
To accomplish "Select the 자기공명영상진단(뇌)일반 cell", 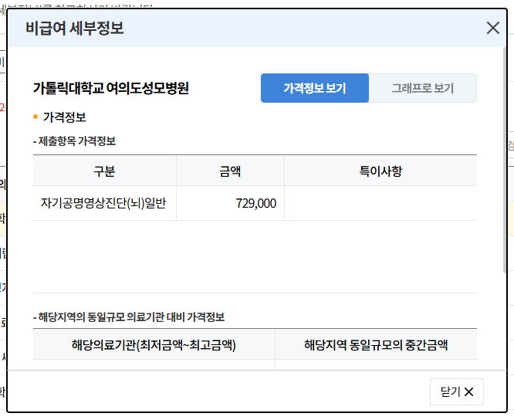I will pos(104,203).
